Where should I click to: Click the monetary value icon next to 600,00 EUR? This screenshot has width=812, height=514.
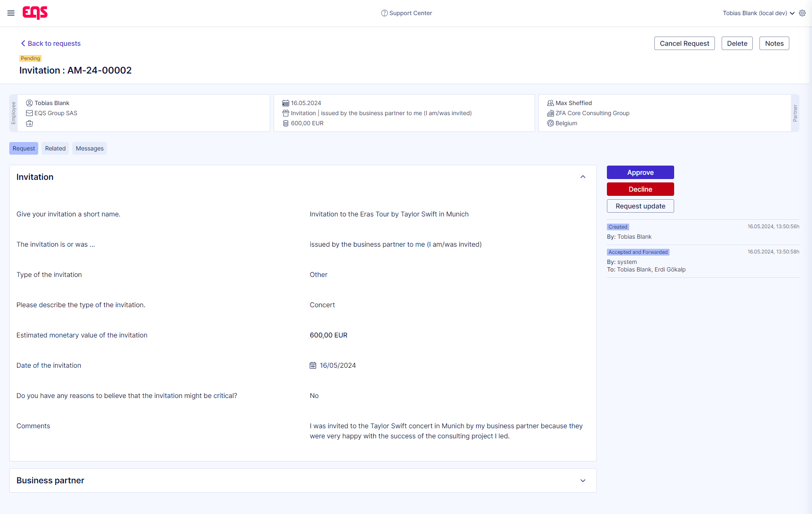pos(285,123)
